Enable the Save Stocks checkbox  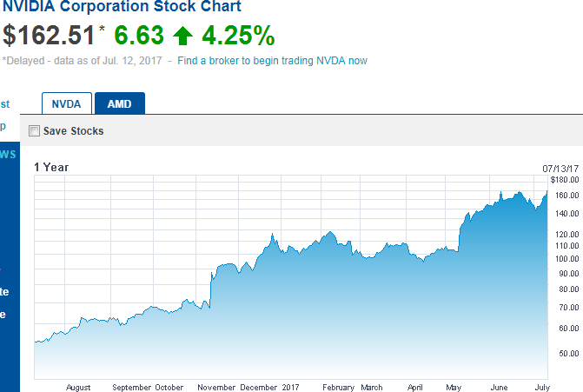pyautogui.click(x=34, y=131)
